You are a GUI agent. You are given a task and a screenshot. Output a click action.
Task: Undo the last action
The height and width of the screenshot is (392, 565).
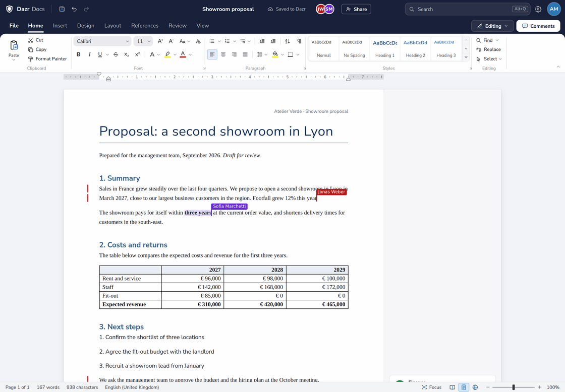tap(74, 9)
